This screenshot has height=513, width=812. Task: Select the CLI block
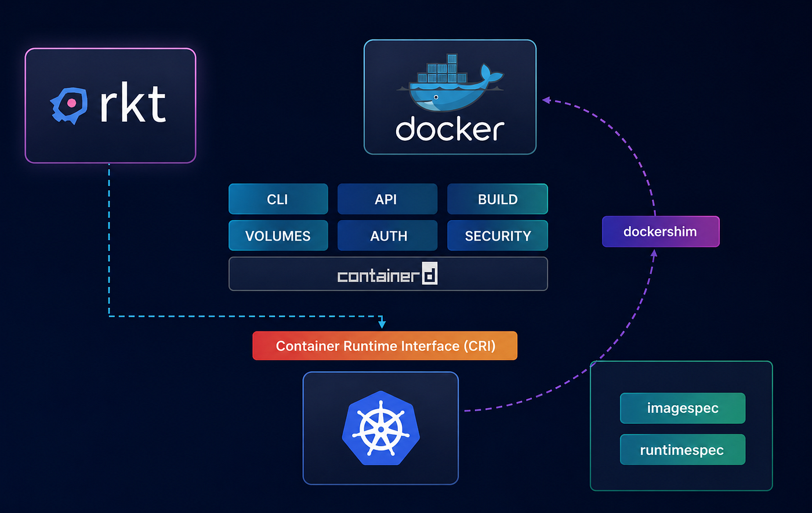point(278,199)
